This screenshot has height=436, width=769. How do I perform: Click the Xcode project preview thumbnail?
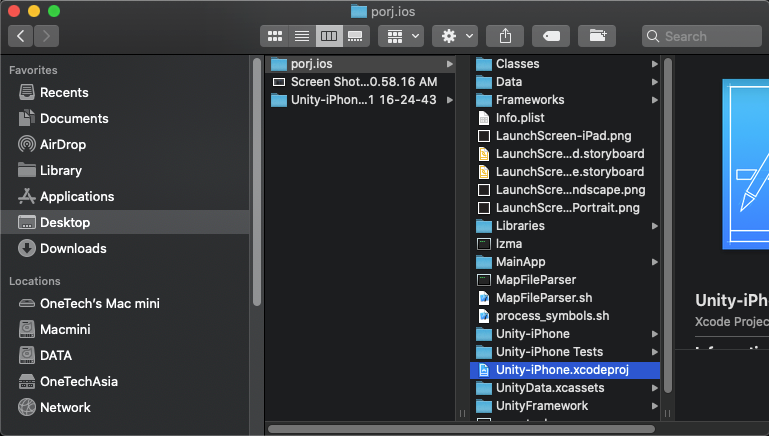[x=745, y=164]
